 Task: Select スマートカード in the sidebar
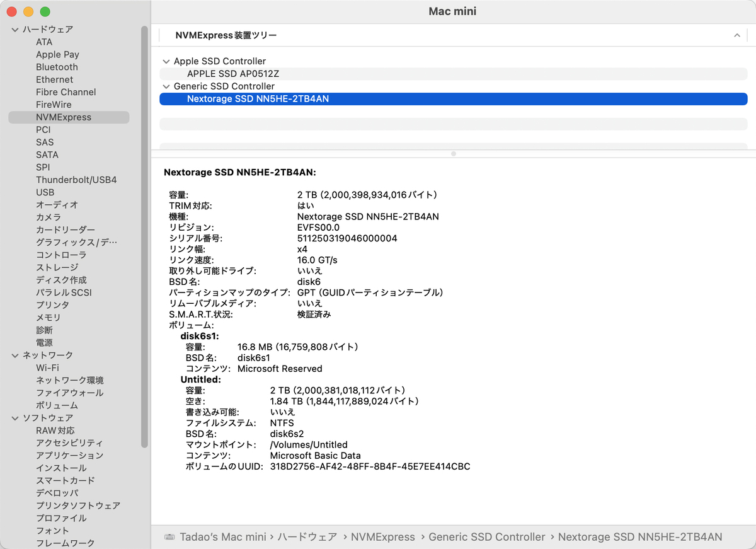coord(66,481)
